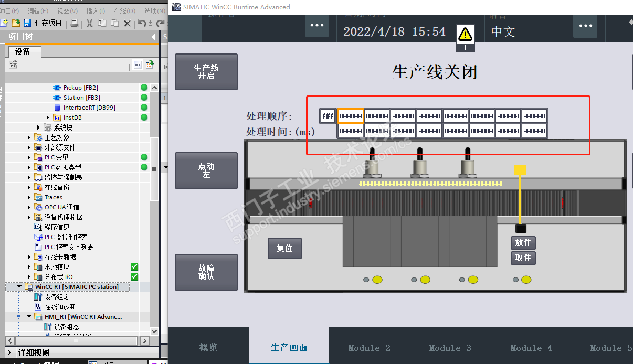Click the Redo arrow icon

coord(160,23)
